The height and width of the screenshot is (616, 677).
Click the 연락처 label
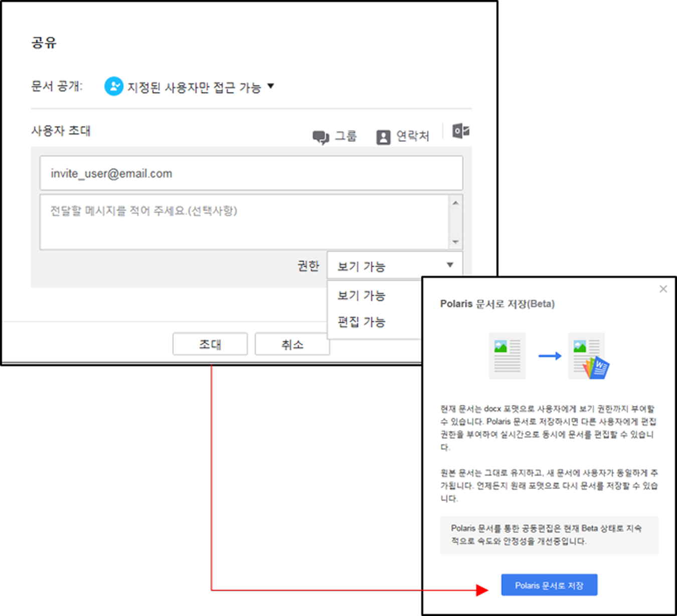[x=413, y=136]
